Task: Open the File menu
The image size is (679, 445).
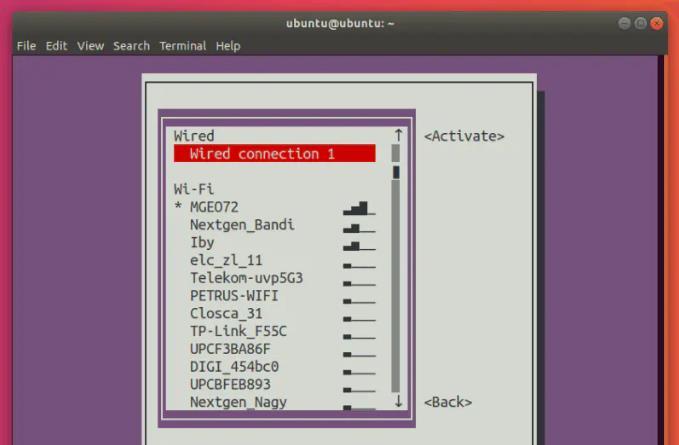Action: (26, 46)
